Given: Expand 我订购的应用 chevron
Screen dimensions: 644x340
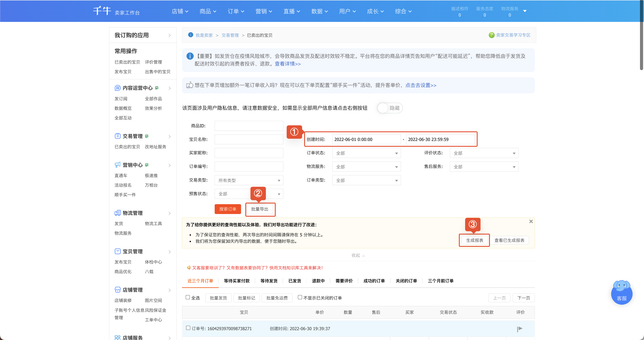Looking at the screenshot, I should pos(169,35).
